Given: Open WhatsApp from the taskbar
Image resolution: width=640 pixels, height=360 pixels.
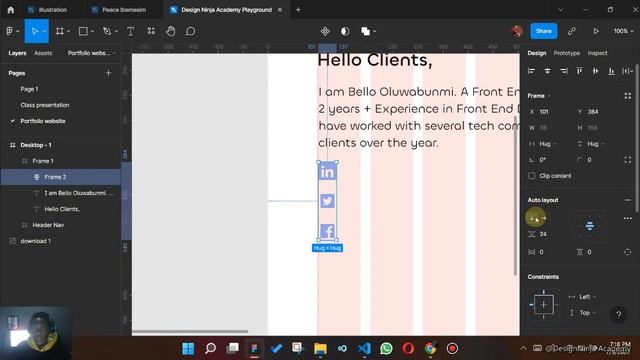Looking at the screenshot, I should point(386,349).
